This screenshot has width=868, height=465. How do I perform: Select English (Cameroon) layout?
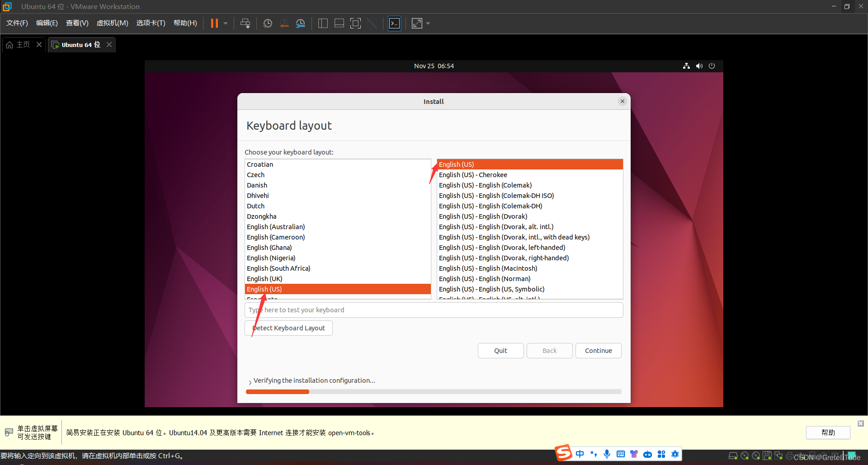[x=338, y=237]
